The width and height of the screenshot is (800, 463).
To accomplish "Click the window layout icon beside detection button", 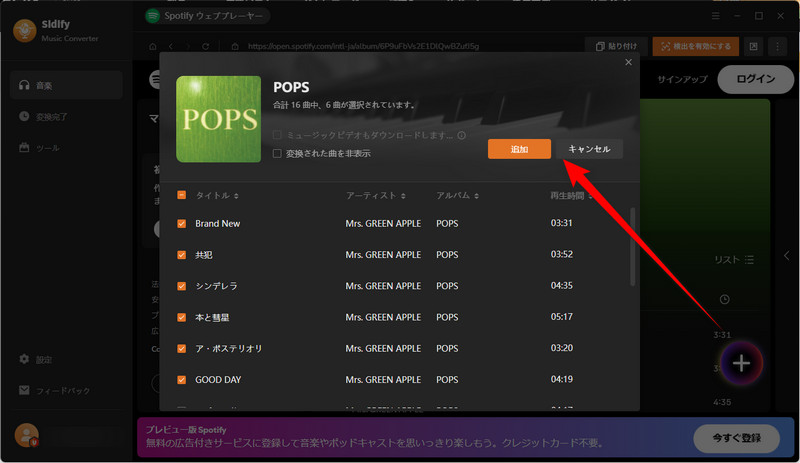I will point(754,46).
